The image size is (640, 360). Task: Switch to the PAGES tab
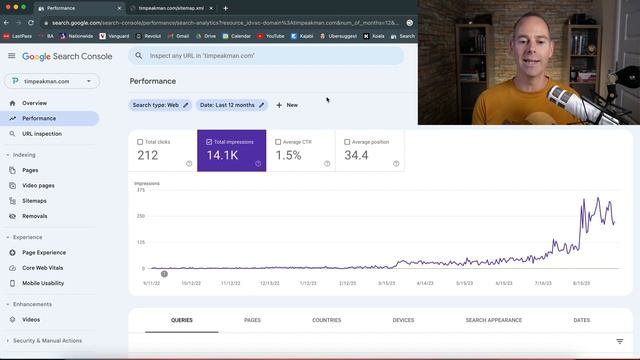(252, 320)
